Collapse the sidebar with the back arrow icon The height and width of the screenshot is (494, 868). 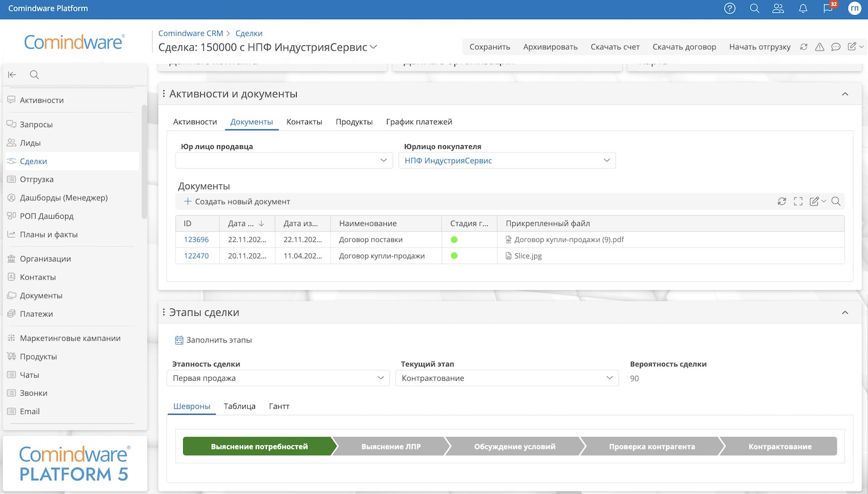coord(12,75)
